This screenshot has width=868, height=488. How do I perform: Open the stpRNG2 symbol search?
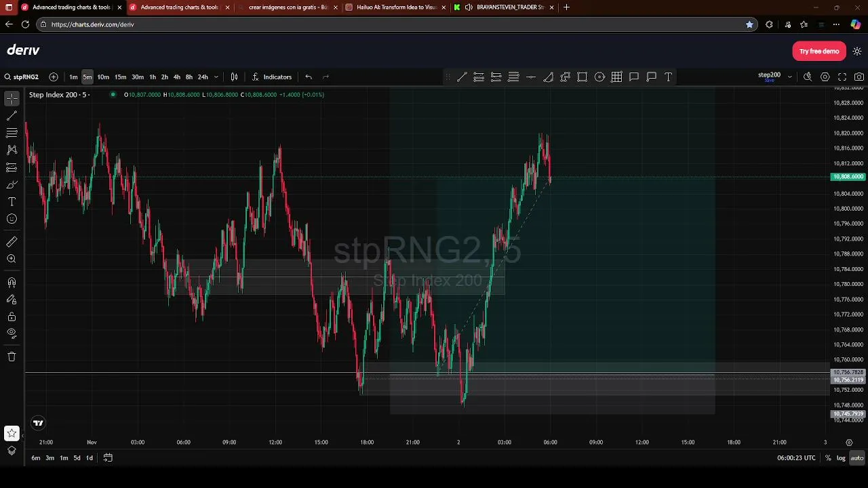point(22,77)
